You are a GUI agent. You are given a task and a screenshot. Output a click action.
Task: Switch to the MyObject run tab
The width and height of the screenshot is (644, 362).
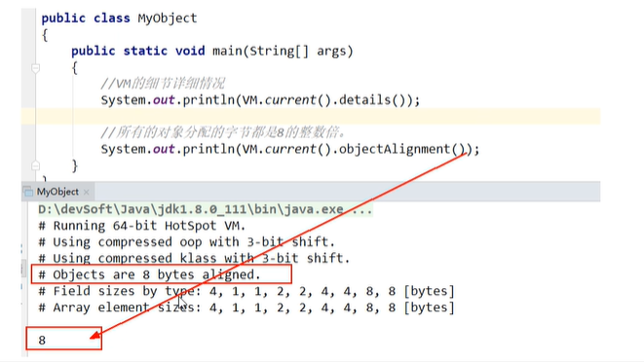click(57, 192)
